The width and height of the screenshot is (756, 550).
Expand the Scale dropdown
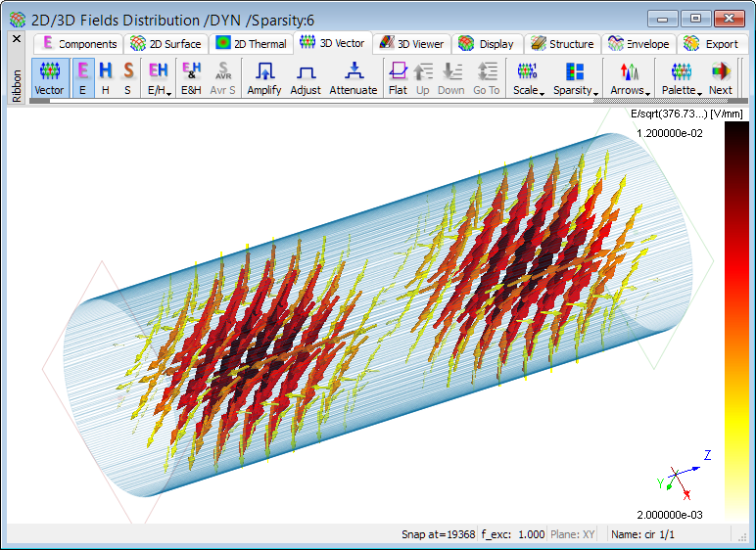pyautogui.click(x=528, y=78)
